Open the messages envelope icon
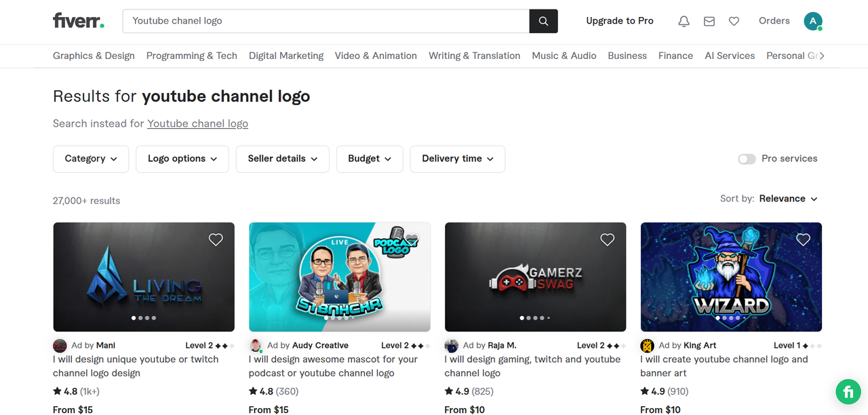This screenshot has height=415, width=868. [x=709, y=21]
